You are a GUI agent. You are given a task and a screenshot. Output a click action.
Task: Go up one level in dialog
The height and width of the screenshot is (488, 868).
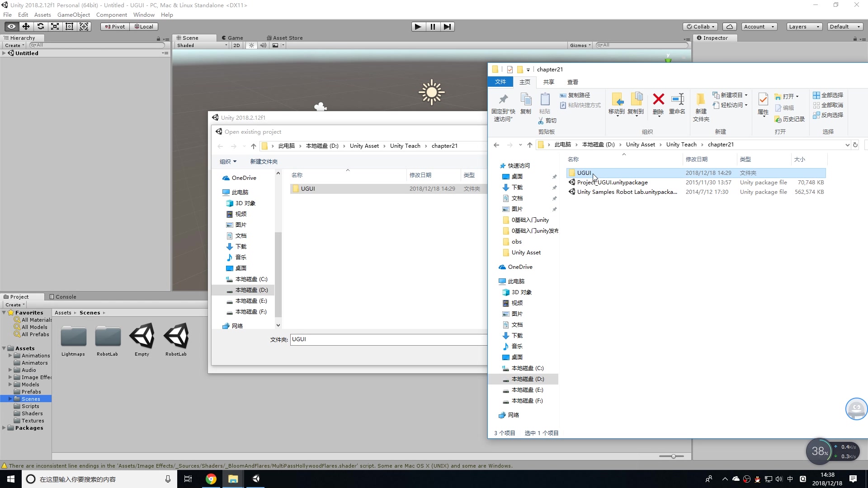point(254,146)
